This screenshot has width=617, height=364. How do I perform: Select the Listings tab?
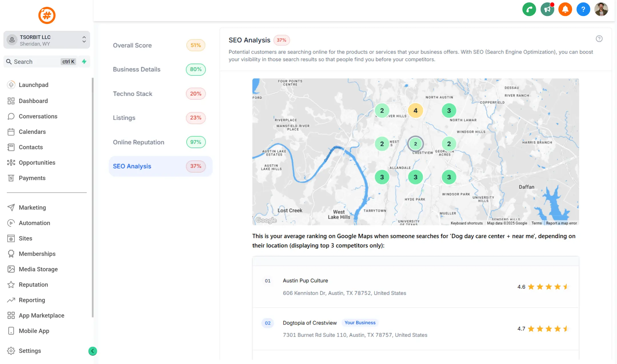(160, 118)
